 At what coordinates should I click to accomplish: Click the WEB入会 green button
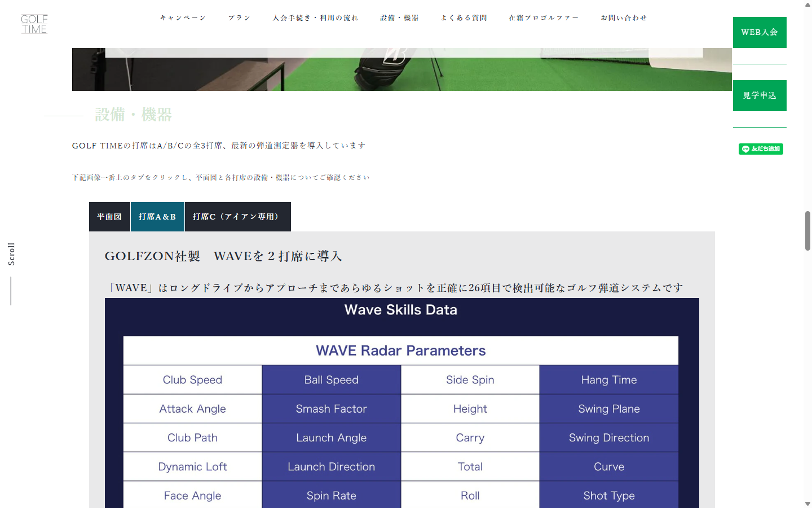760,32
